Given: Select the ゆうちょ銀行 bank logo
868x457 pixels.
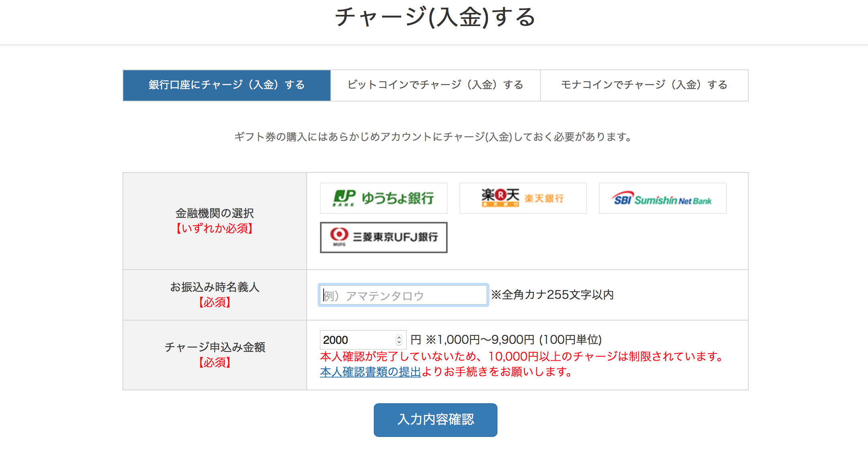Looking at the screenshot, I should coord(383,198).
